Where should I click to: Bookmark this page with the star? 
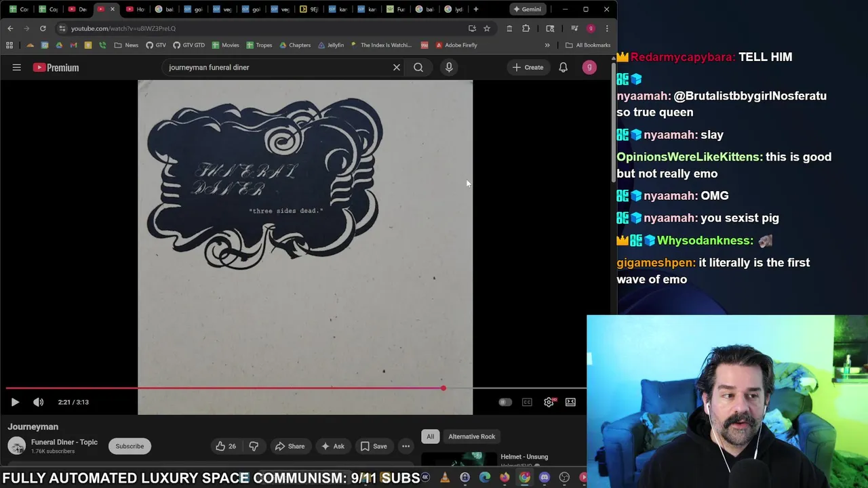[487, 28]
